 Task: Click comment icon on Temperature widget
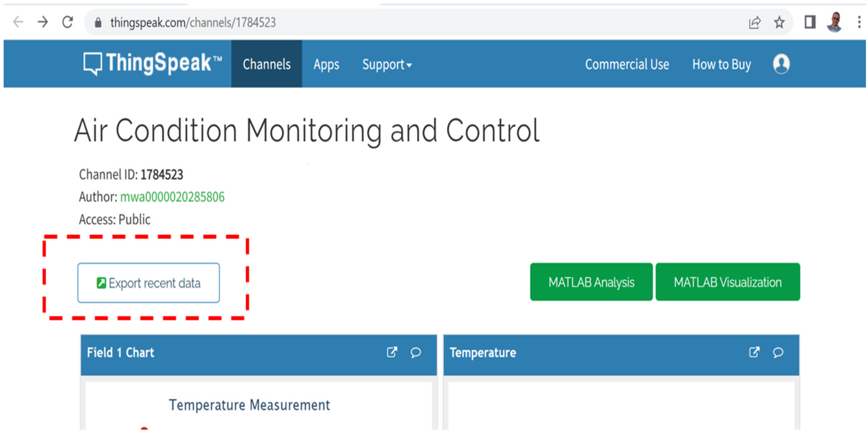[x=778, y=352]
